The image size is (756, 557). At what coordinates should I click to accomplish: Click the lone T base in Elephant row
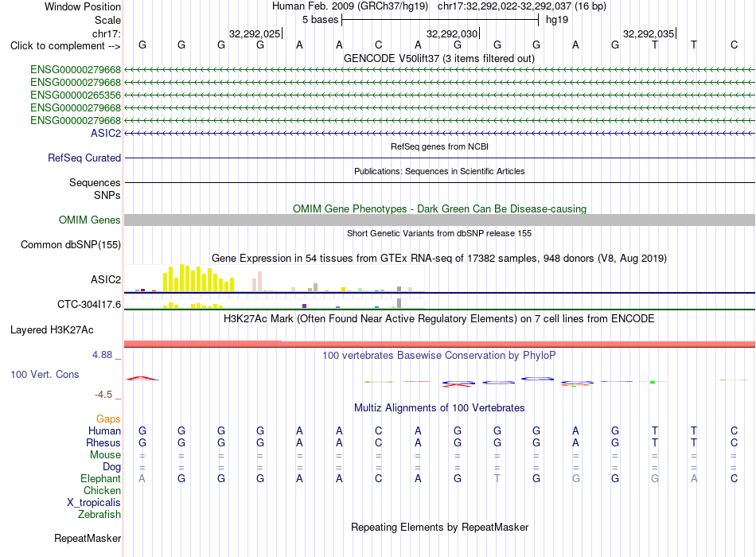click(497, 478)
